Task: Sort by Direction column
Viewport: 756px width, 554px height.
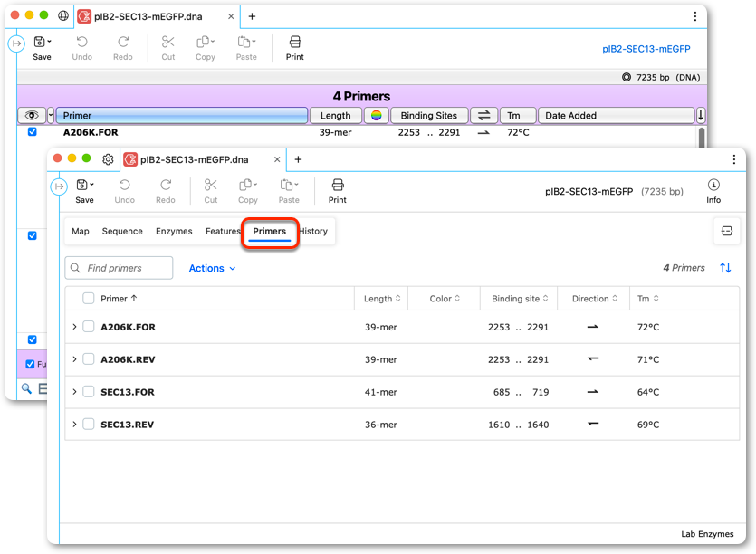Action: (595, 299)
